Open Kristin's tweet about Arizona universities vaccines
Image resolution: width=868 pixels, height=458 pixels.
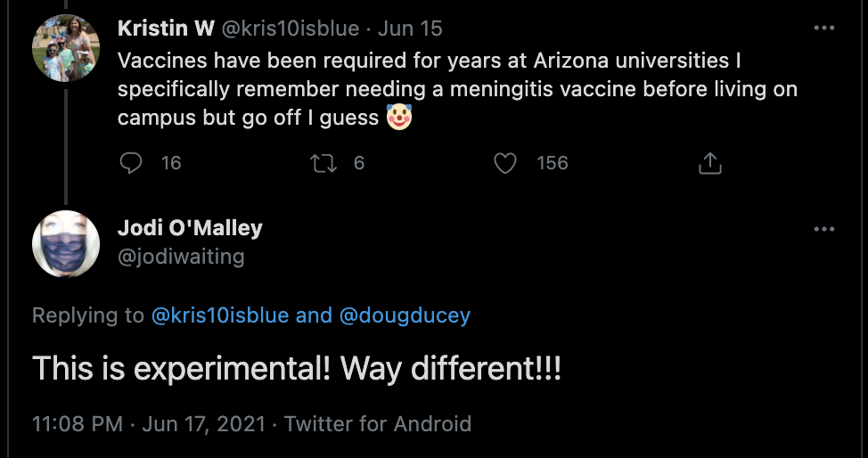click(x=444, y=89)
